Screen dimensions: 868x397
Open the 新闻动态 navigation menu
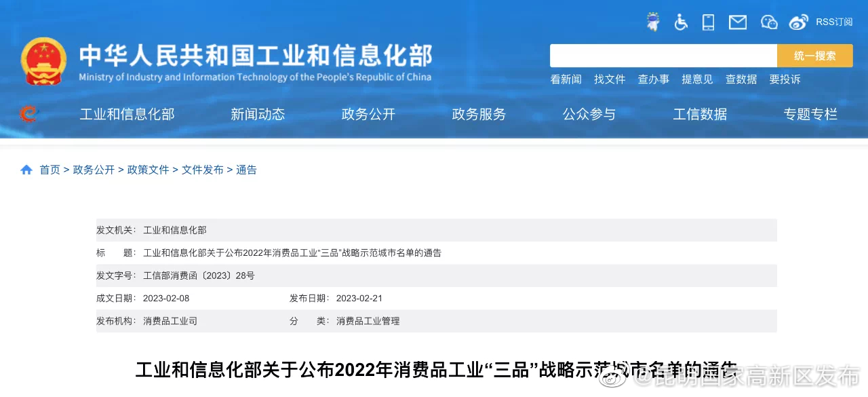pos(258,114)
